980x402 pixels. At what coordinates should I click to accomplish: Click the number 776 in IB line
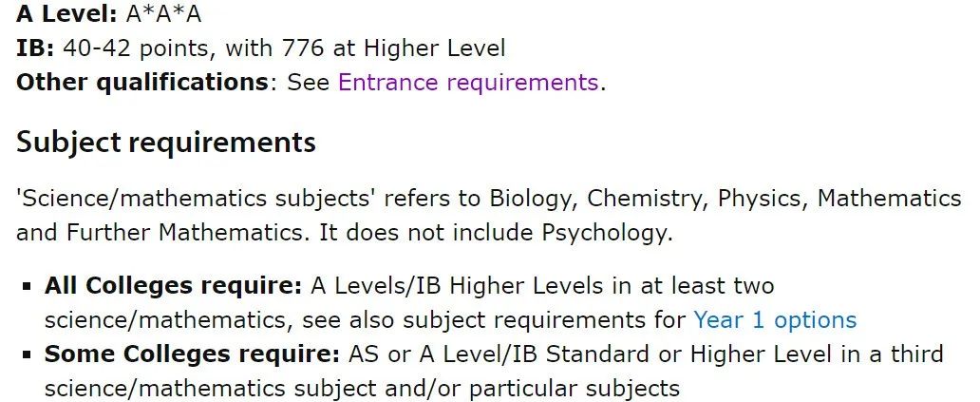click(x=303, y=48)
